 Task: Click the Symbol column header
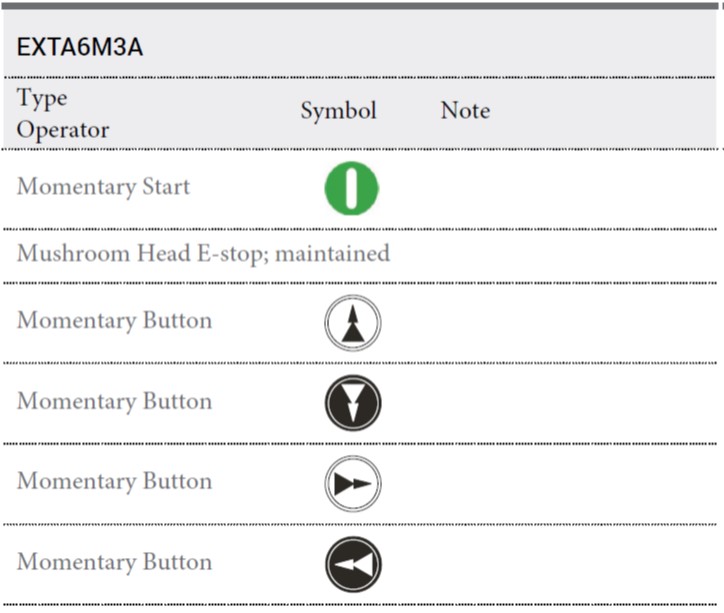338,111
